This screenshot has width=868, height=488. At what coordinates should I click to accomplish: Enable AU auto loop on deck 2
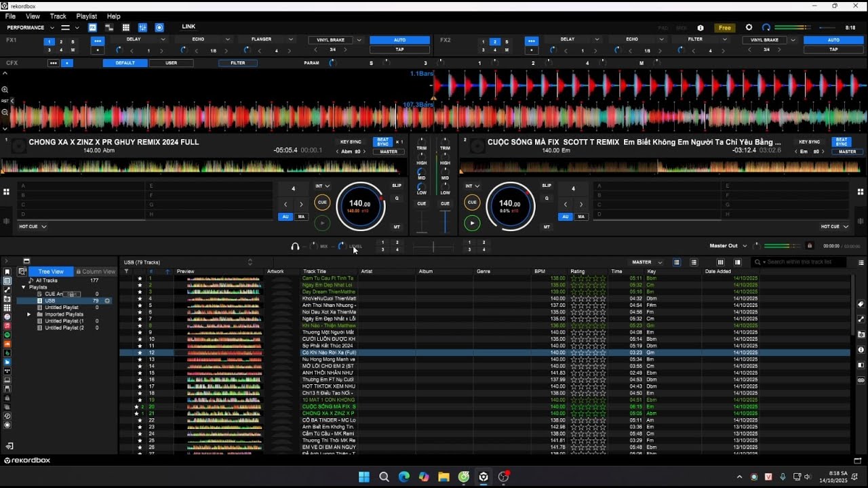pos(565,217)
